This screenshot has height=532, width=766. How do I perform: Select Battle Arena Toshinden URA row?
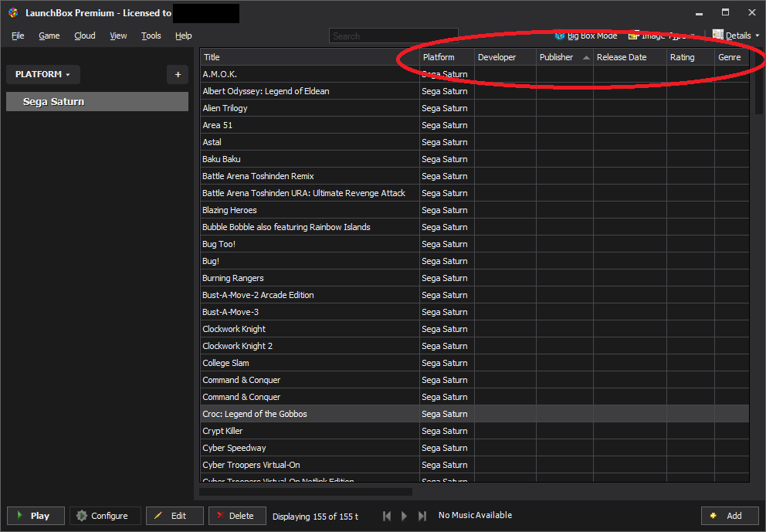tap(474, 193)
